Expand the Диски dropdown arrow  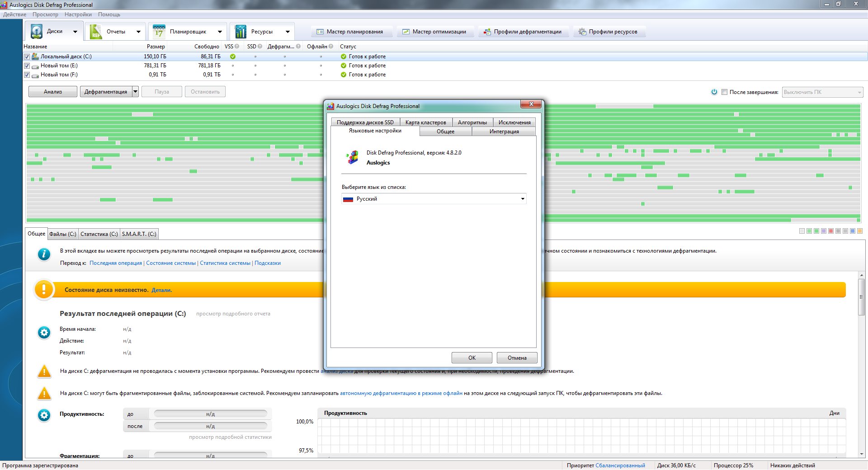click(75, 32)
